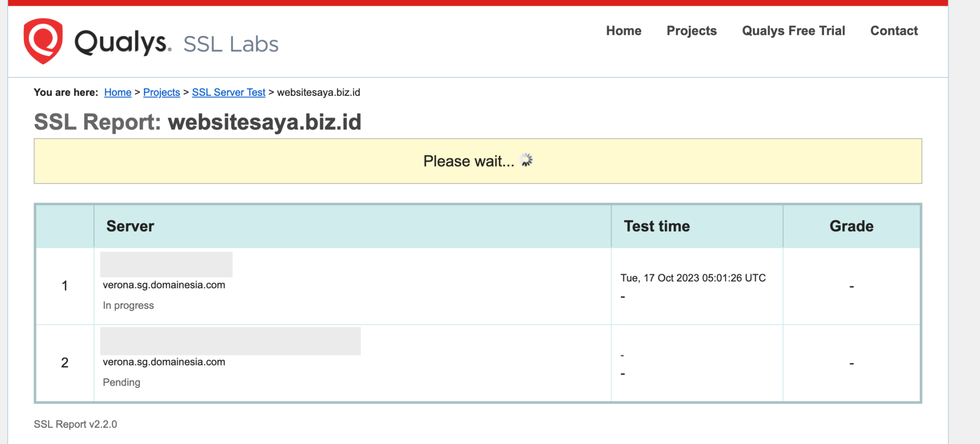
Task: Follow the Home breadcrumb link
Action: click(x=118, y=92)
